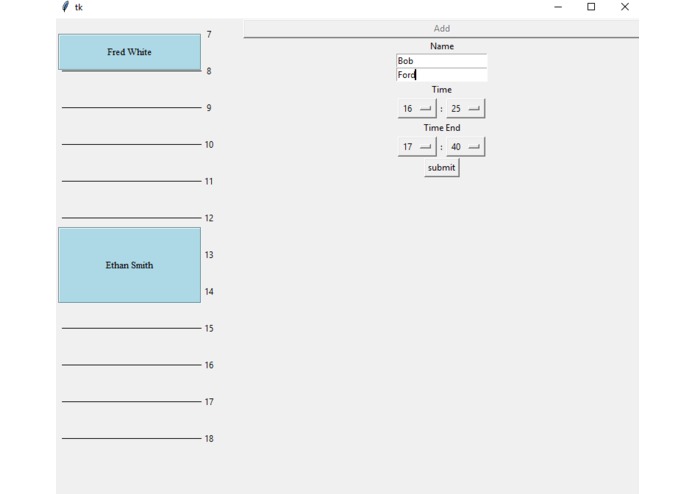Maximize the tk window
The image size is (695, 494).
tap(591, 7)
